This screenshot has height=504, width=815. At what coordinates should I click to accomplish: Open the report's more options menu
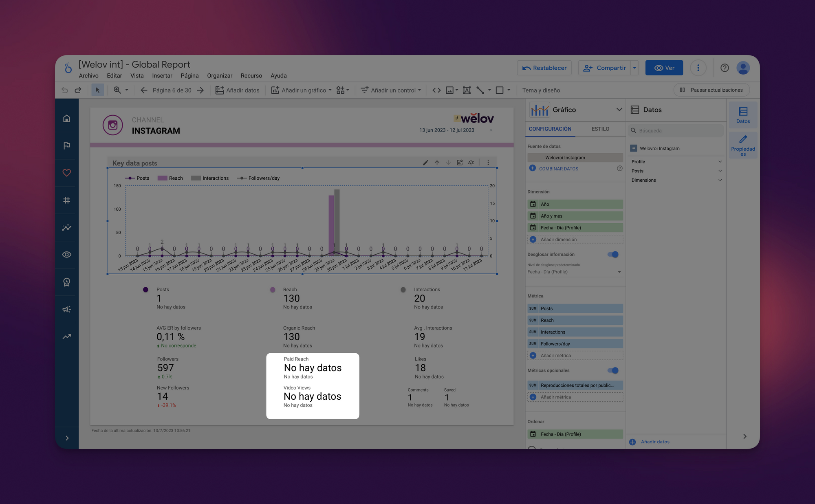tap(698, 68)
